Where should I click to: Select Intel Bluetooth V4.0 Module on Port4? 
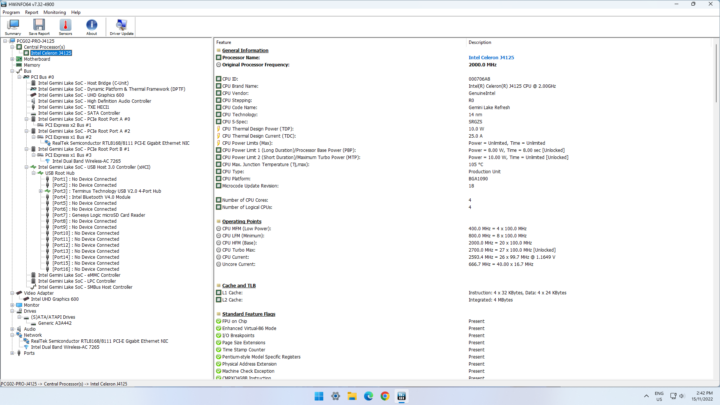coord(91,197)
